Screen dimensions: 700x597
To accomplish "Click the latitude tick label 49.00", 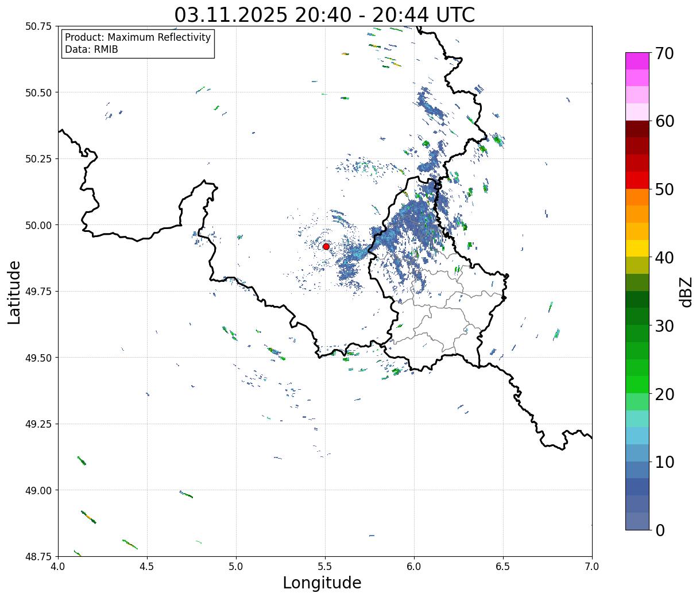I will [38, 490].
